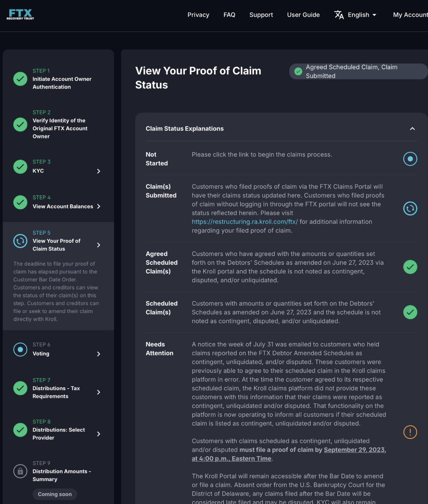Viewport: 428px width, 504px height.
Task: Click Distributions Select Provider green checkmark
Action: pyautogui.click(x=20, y=430)
